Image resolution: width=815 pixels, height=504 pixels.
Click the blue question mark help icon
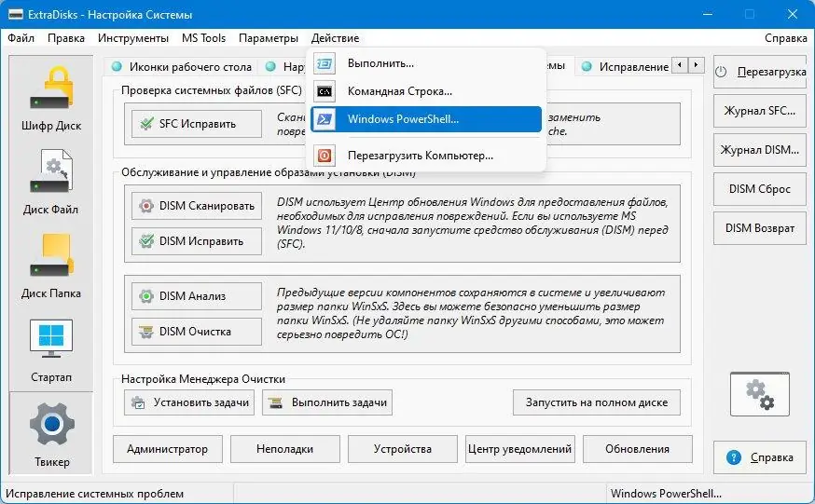(x=733, y=457)
